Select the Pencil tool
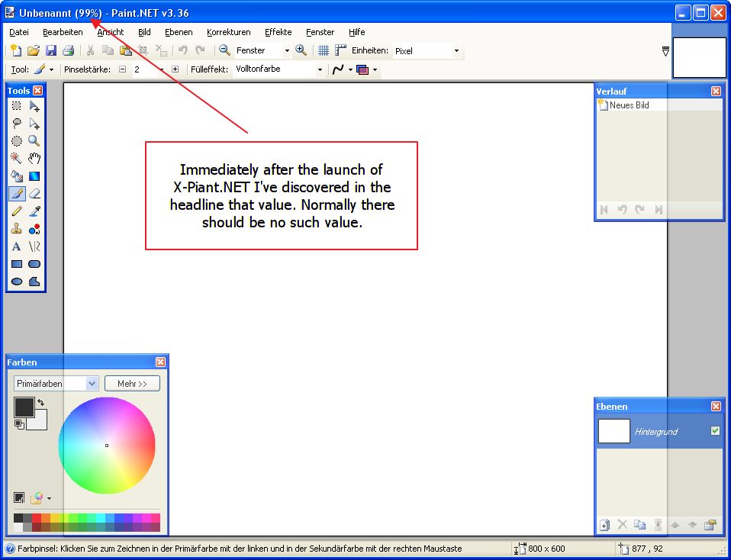731x560 pixels. [x=17, y=211]
